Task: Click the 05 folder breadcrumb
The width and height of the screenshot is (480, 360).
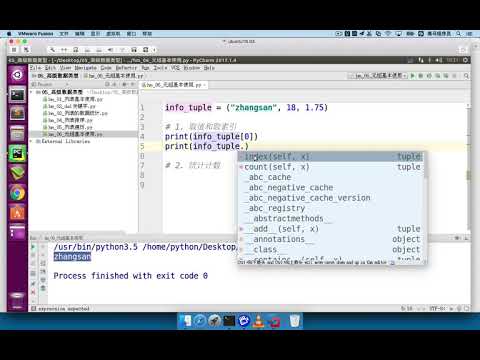Action: (55, 76)
